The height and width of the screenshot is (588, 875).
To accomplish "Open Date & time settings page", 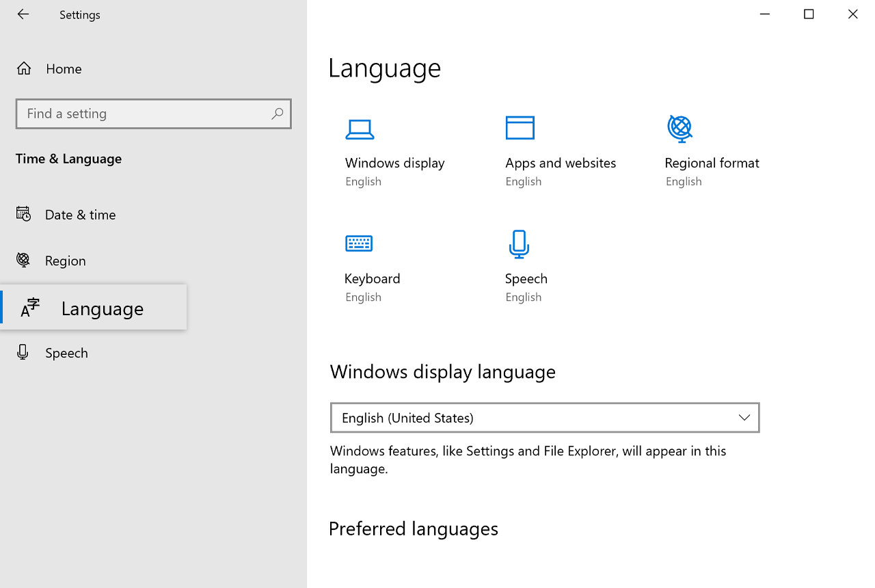I will pos(80,215).
